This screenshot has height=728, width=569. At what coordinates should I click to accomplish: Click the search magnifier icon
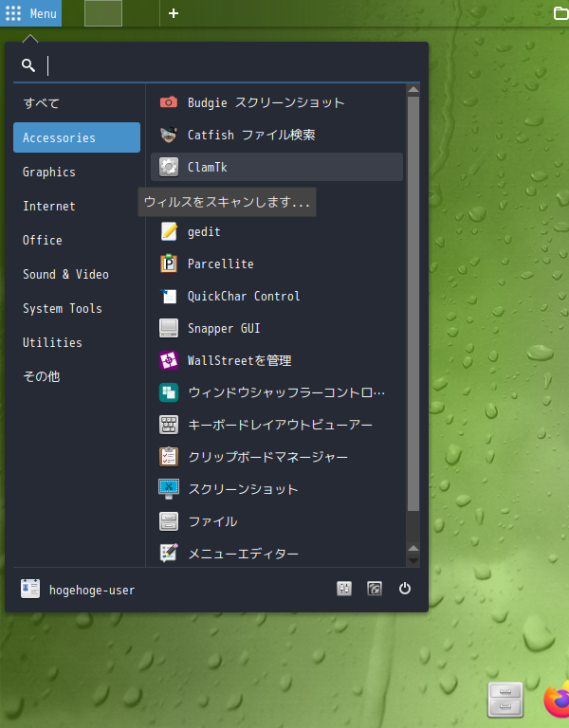pyautogui.click(x=28, y=65)
